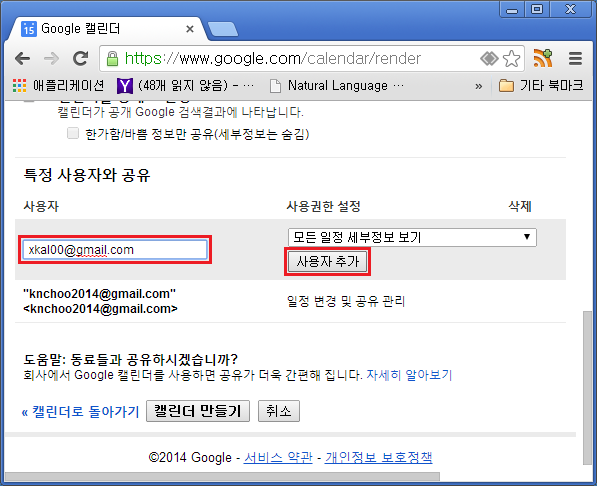This screenshot has width=597, height=486.
Task: Click 일정 변경 및 공유 관리 permission text
Action: (346, 301)
